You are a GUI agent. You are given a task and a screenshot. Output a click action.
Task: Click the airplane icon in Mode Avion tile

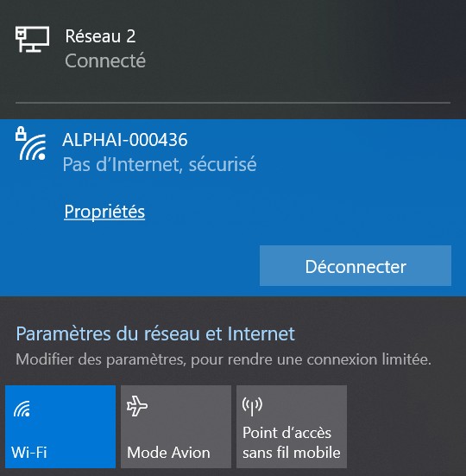pos(137,406)
